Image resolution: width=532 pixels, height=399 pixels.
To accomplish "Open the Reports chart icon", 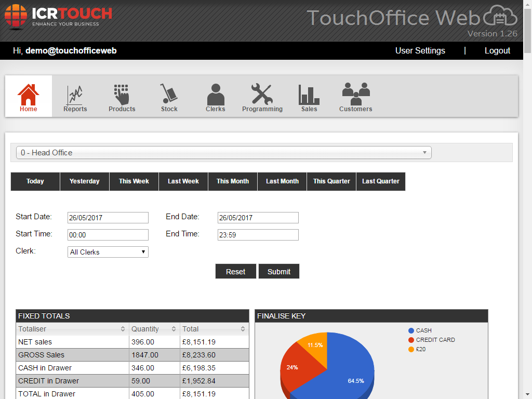I will pos(75,96).
